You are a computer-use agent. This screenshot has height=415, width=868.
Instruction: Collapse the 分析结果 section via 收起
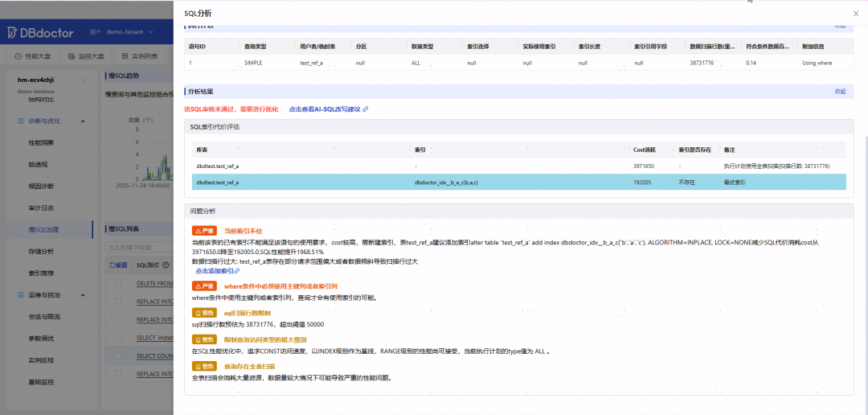pyautogui.click(x=840, y=92)
